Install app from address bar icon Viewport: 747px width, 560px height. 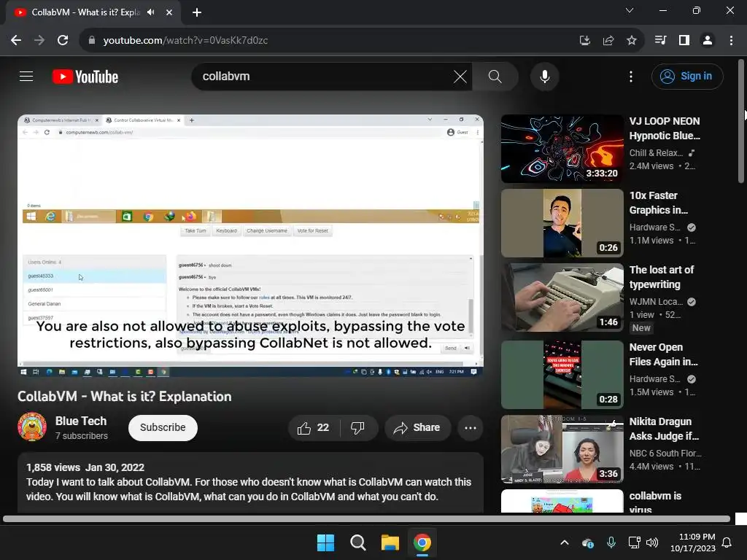click(x=584, y=41)
